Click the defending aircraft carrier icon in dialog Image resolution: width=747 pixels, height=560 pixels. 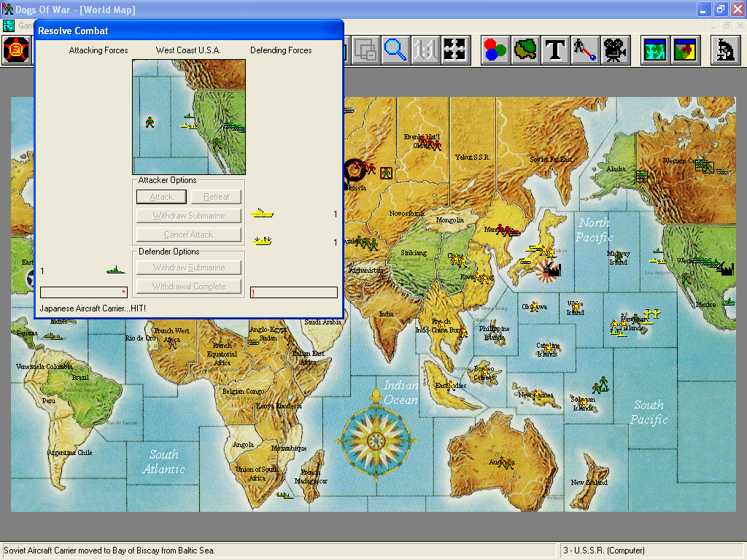pyautogui.click(x=262, y=213)
